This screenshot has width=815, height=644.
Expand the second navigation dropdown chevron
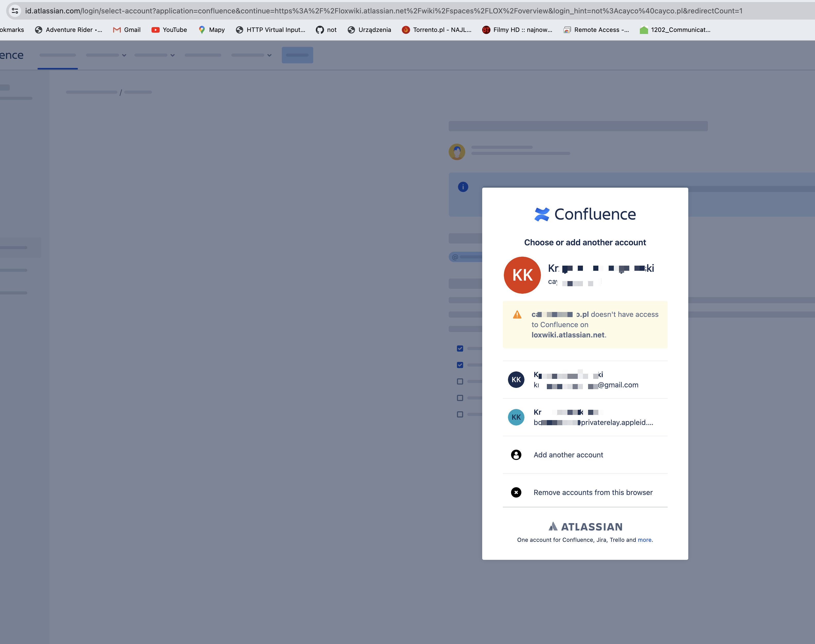[124, 55]
